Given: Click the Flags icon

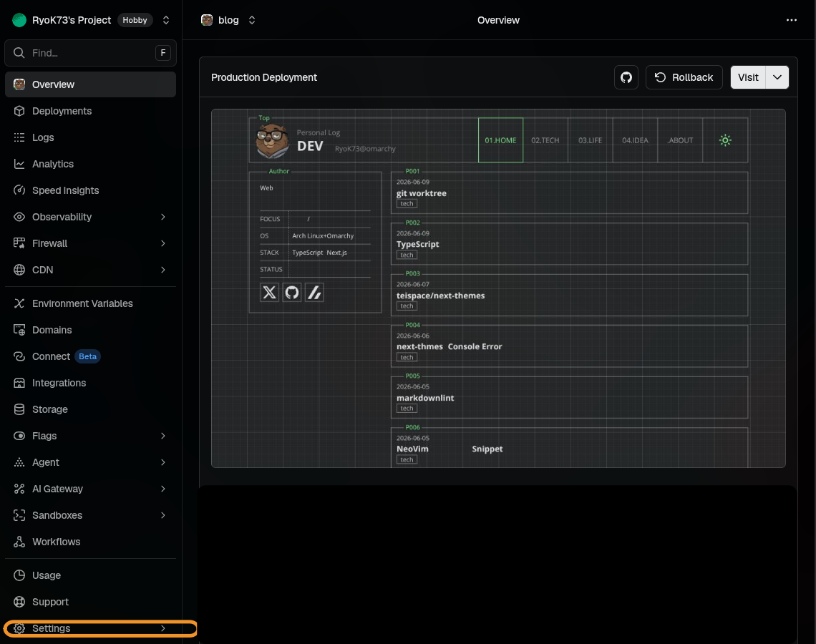Looking at the screenshot, I should (x=19, y=436).
